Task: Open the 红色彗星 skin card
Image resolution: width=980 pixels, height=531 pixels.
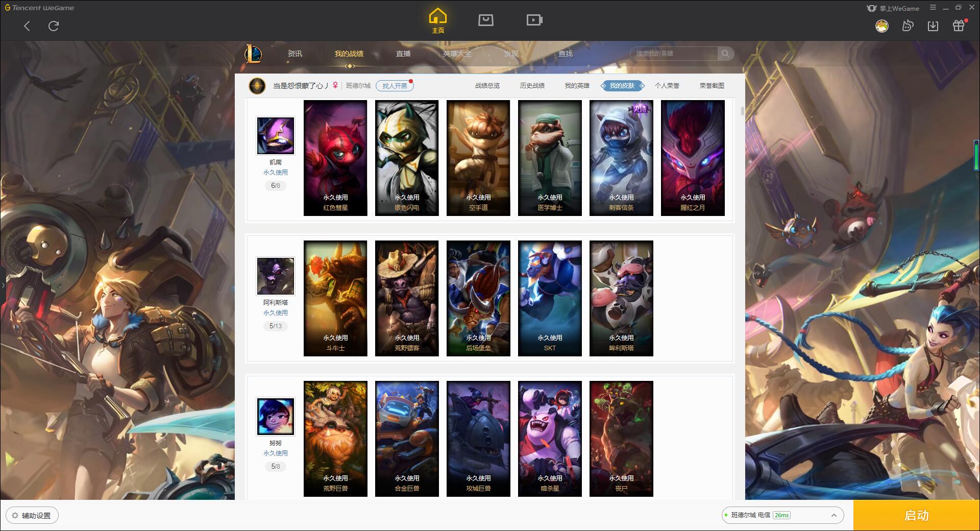Action: (x=335, y=158)
